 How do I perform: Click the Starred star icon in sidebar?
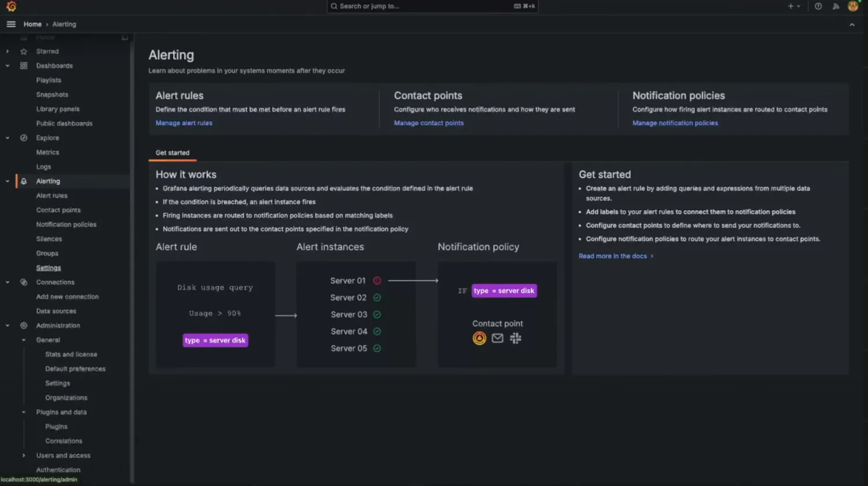point(24,52)
